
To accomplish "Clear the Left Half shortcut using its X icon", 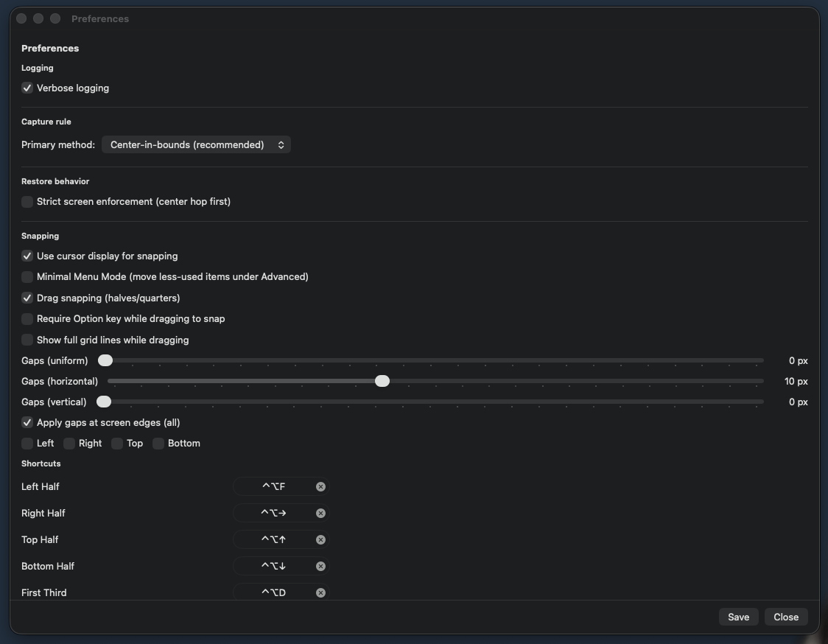I will pyautogui.click(x=320, y=486).
